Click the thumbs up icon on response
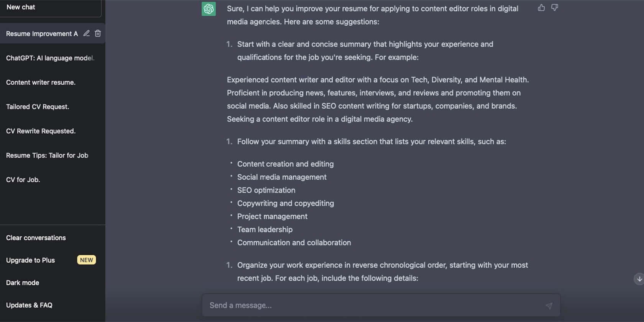Viewport: 644px width, 322px height. click(541, 8)
